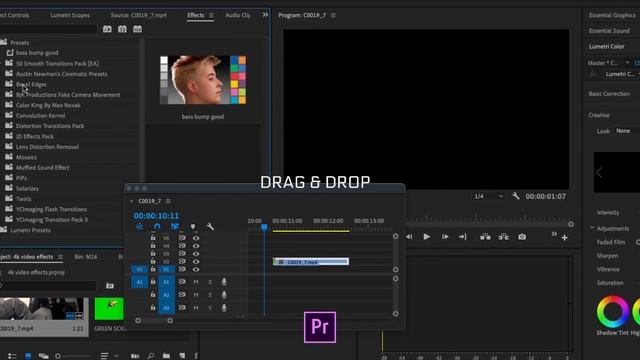This screenshot has height=360, width=640.
Task: Open Program monitor Button Editor plus
Action: pyautogui.click(x=564, y=238)
